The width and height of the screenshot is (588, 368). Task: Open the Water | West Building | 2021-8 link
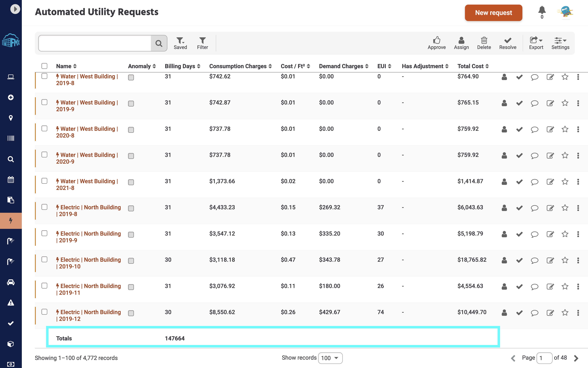(87, 184)
